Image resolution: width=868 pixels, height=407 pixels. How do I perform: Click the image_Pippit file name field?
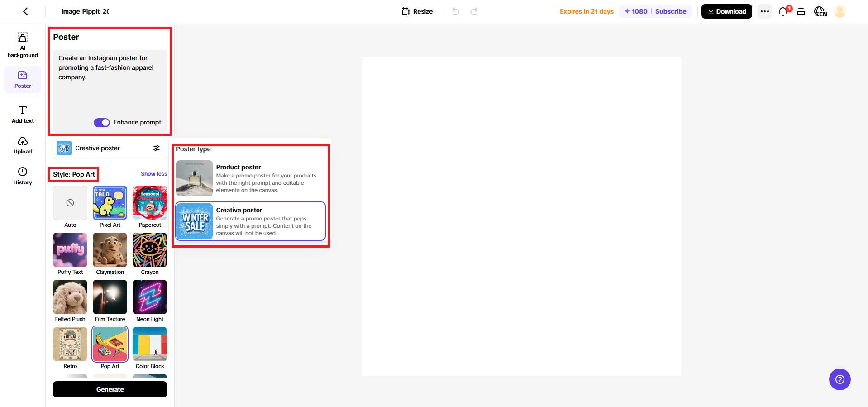85,11
